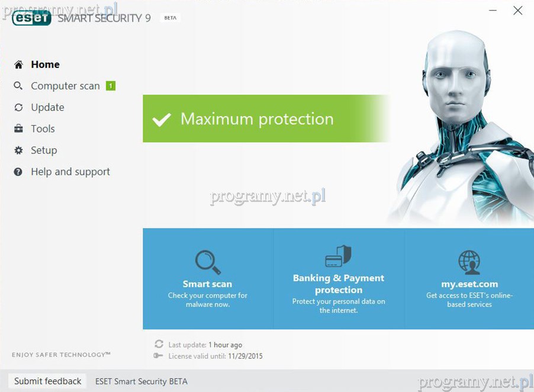Screen dimensions: 534x392
Task: Click the Computer scan magnifier icon
Action: click(x=18, y=86)
